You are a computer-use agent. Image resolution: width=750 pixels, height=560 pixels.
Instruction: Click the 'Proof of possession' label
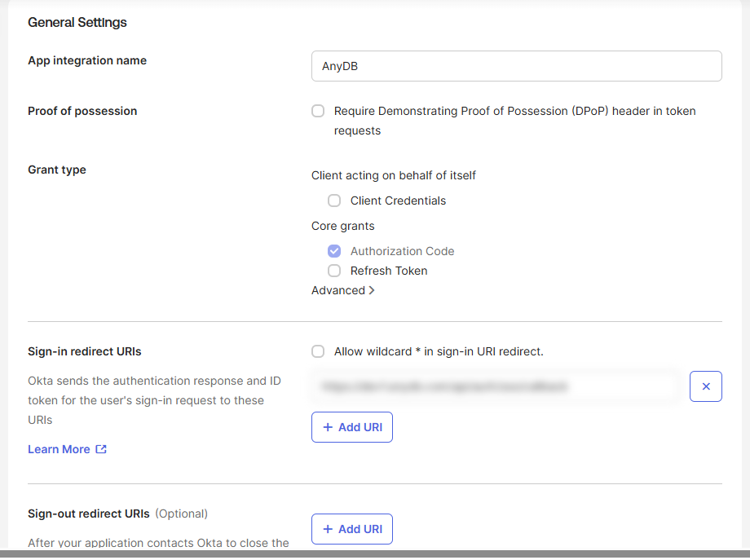[82, 111]
